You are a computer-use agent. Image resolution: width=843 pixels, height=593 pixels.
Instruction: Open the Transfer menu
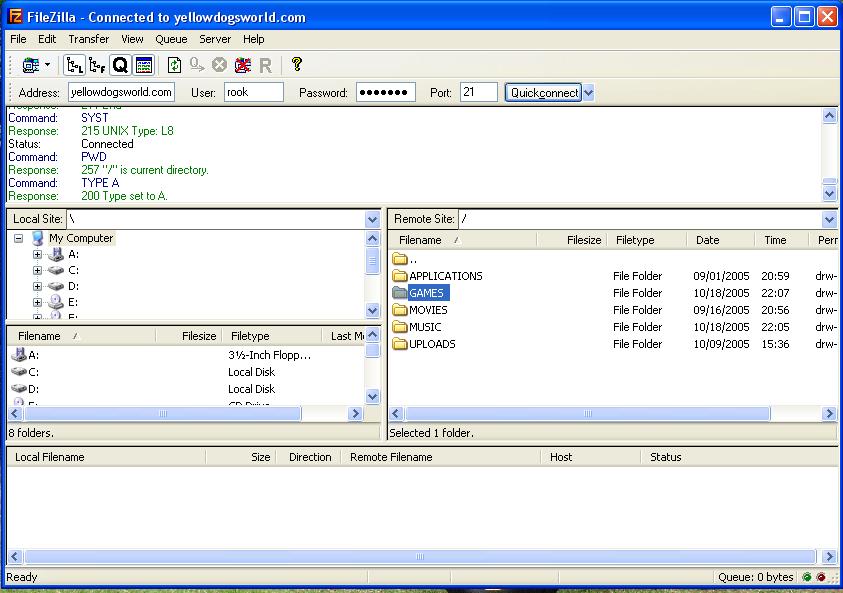pos(88,39)
